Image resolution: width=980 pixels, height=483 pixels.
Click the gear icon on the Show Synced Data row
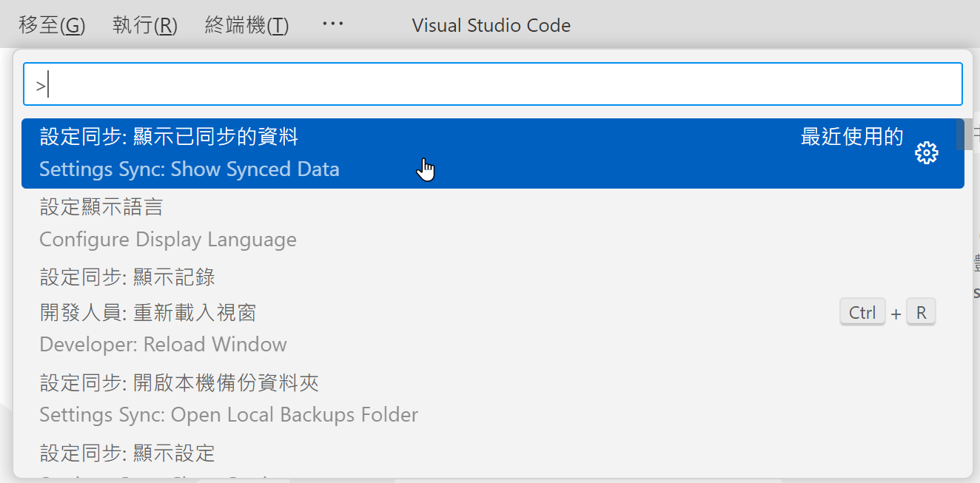(x=926, y=153)
